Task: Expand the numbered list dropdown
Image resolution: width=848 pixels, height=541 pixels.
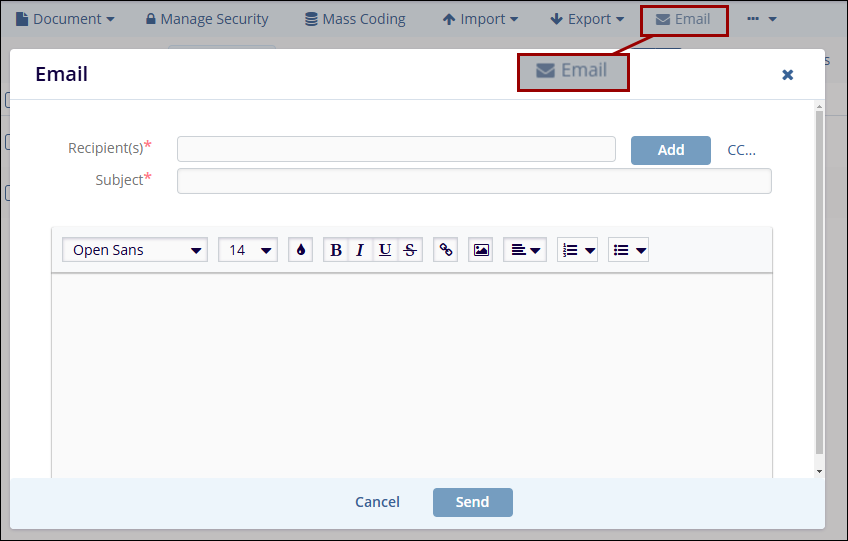Action: [x=578, y=250]
